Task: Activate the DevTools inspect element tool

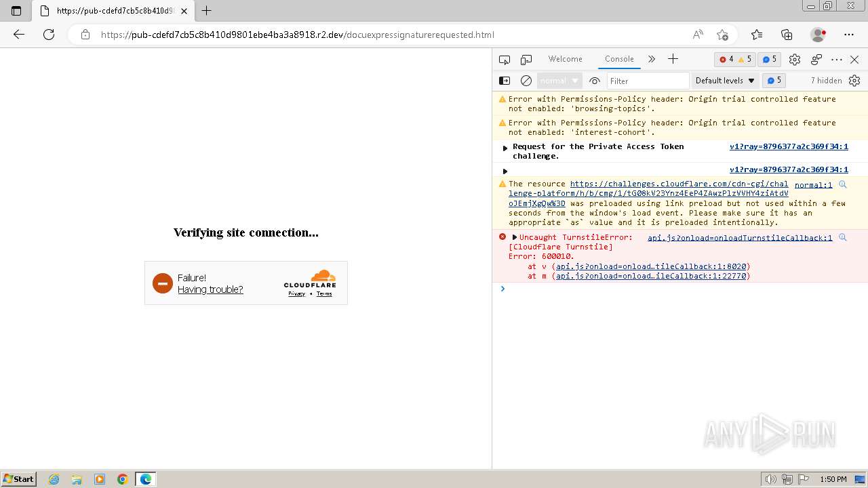Action: click(505, 60)
